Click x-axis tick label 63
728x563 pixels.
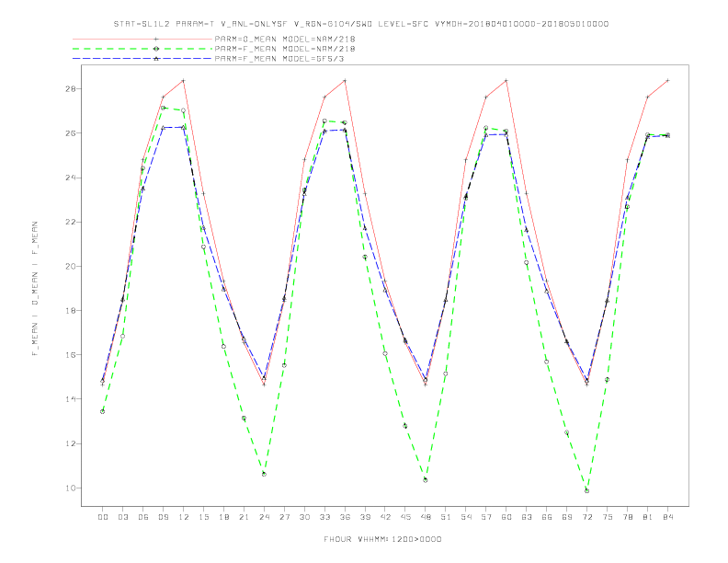click(527, 517)
